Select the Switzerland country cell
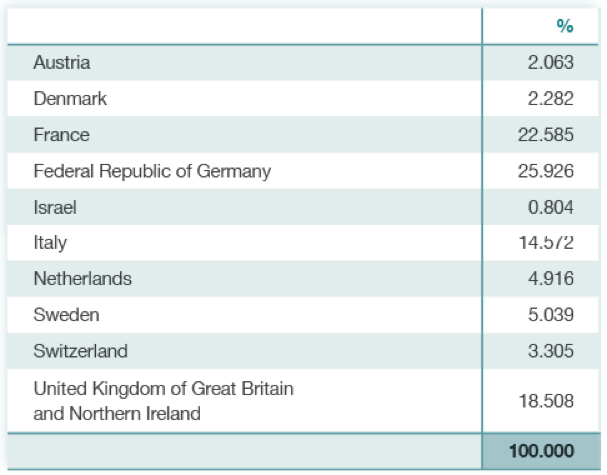Image resolution: width=607 pixels, height=475 pixels. [x=81, y=351]
